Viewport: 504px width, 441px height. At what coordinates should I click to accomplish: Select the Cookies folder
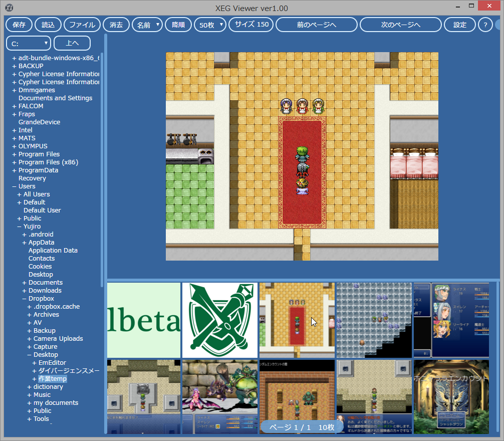click(40, 267)
